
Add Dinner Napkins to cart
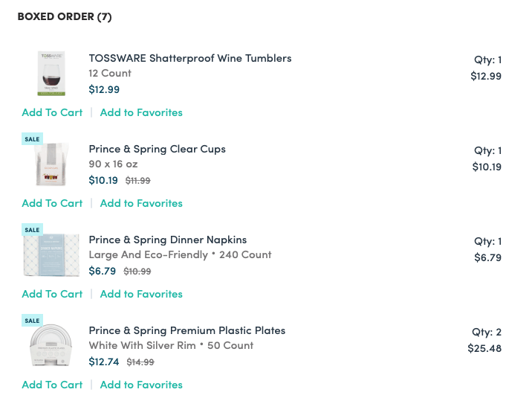point(52,294)
